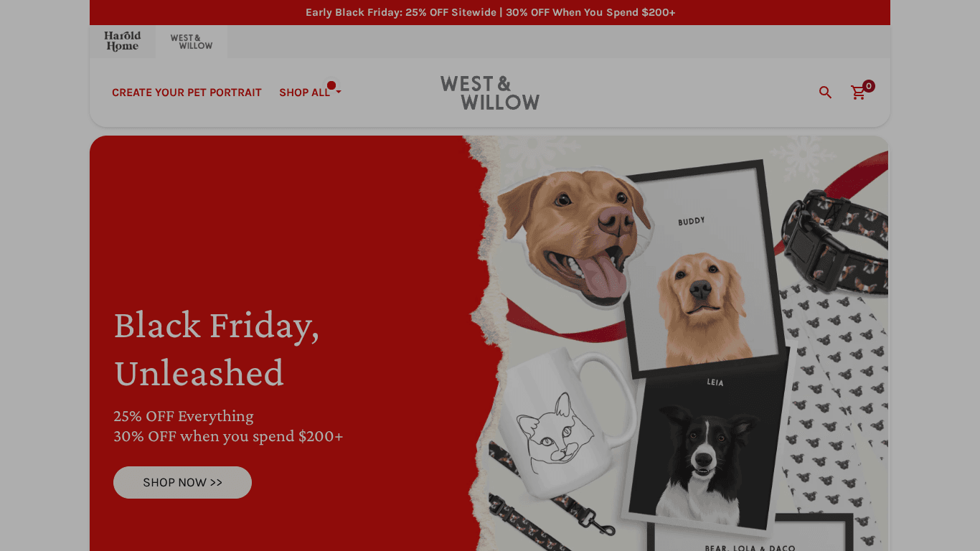Screen dimensions: 980x551
Task: Click the Early Black Friday announcement banner
Action: pyautogui.click(x=490, y=12)
